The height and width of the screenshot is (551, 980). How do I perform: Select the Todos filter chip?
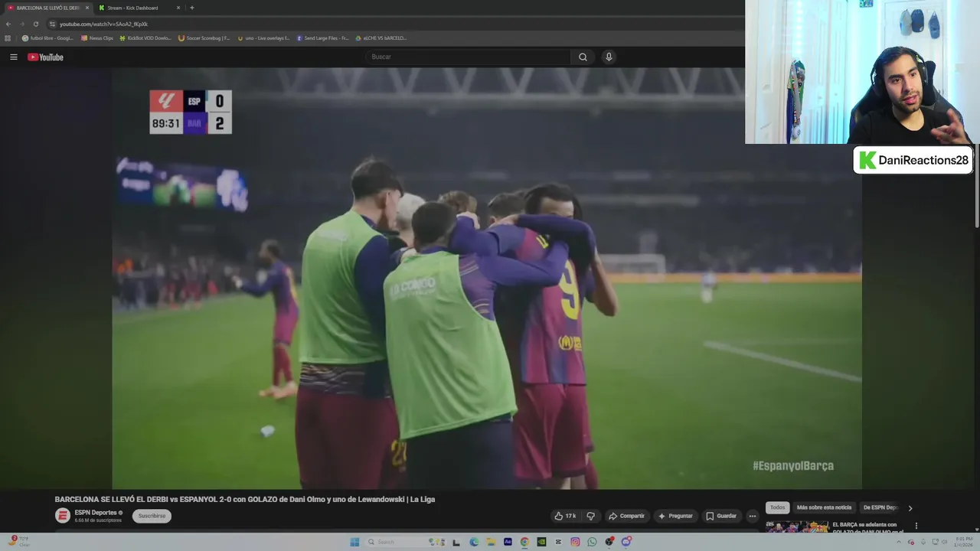click(777, 507)
